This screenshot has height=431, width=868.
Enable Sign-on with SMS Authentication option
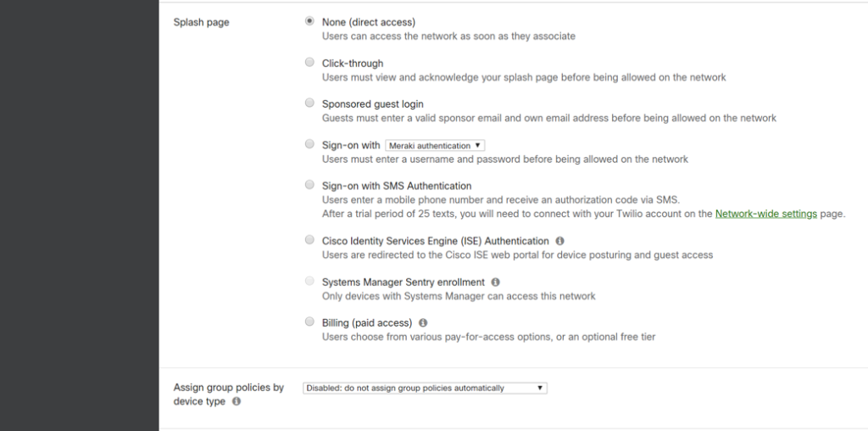pos(309,186)
